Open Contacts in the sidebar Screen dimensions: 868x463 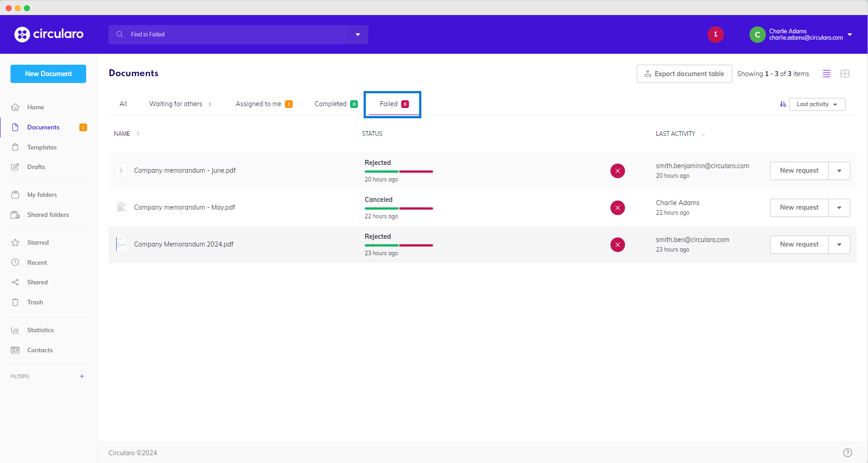(40, 350)
